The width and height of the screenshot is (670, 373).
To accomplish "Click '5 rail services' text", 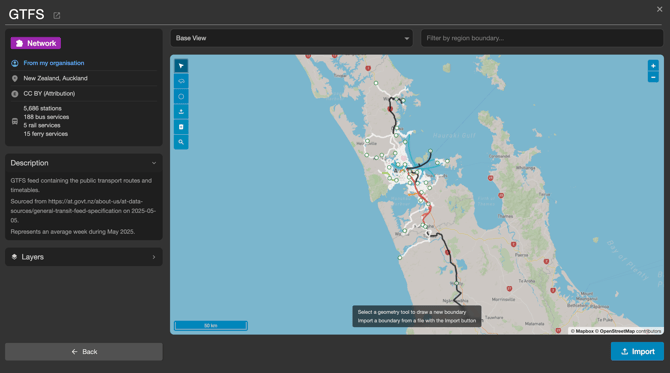I will [x=42, y=125].
